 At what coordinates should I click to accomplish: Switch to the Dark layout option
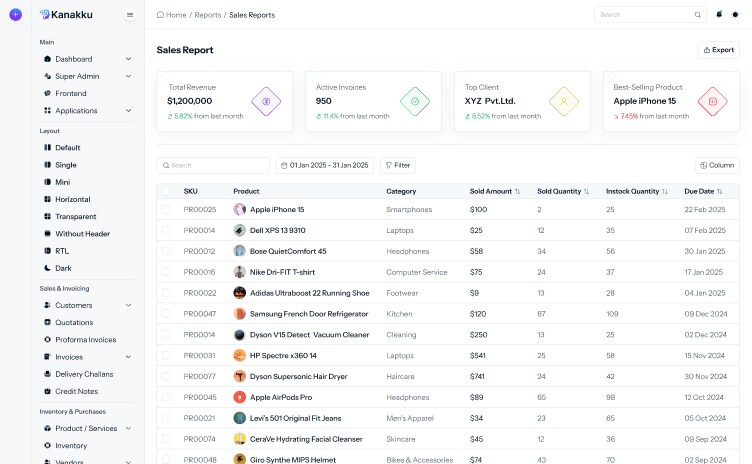[65, 268]
